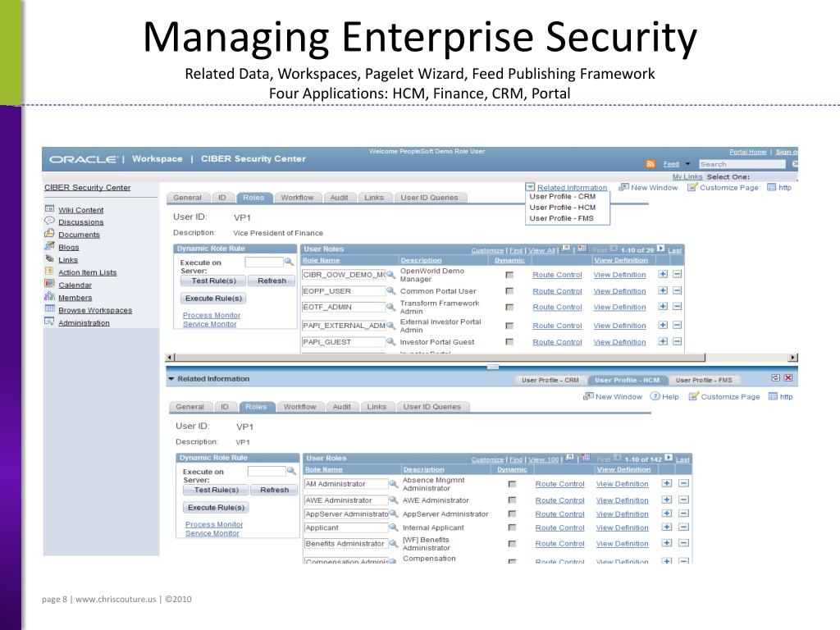The image size is (840, 630).
Task: Click the Members people icon
Action: pos(49,296)
